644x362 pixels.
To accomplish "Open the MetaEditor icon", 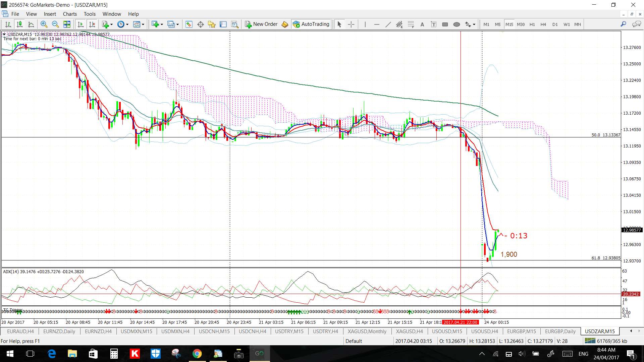I will [x=285, y=24].
